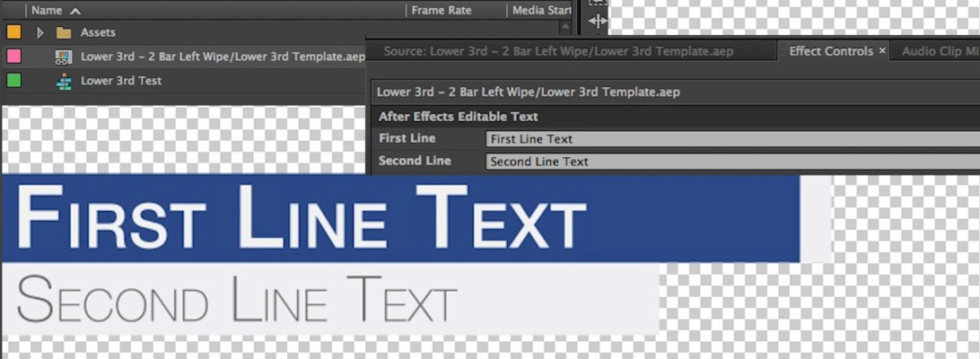The image size is (980, 359).
Task: Select the Lower 3rd Template.aep project item
Action: [223, 57]
